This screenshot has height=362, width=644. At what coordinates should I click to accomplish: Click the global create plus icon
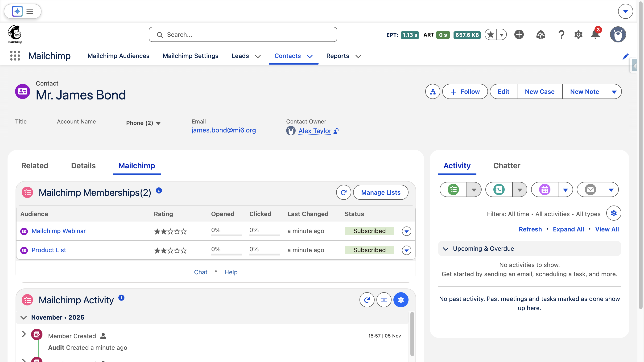point(519,34)
